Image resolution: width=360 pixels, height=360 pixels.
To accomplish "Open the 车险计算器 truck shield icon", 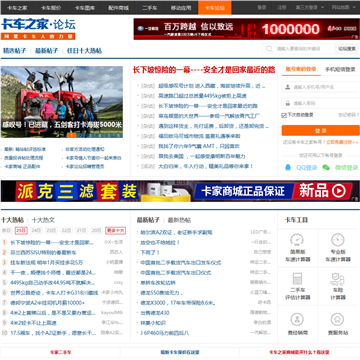I will point(338,279).
